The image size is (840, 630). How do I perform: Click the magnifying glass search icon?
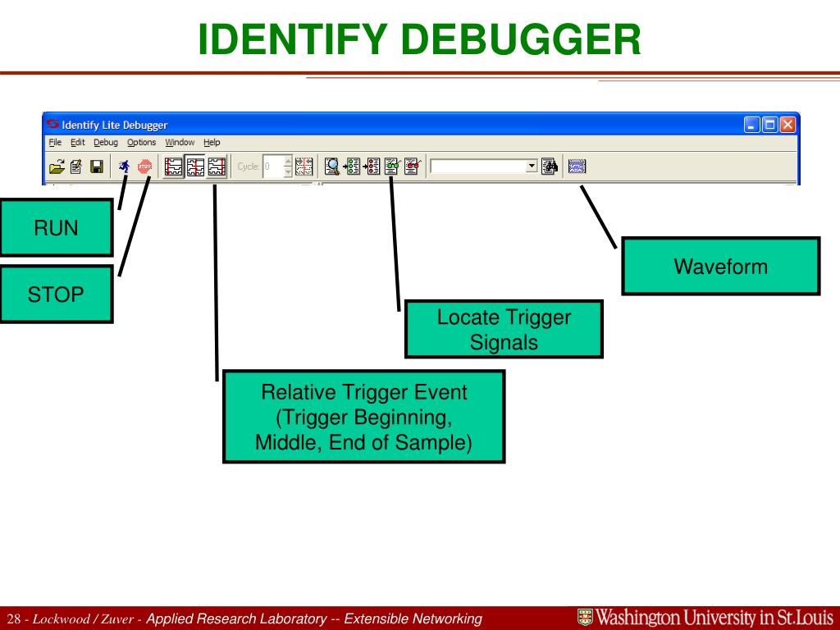point(332,167)
